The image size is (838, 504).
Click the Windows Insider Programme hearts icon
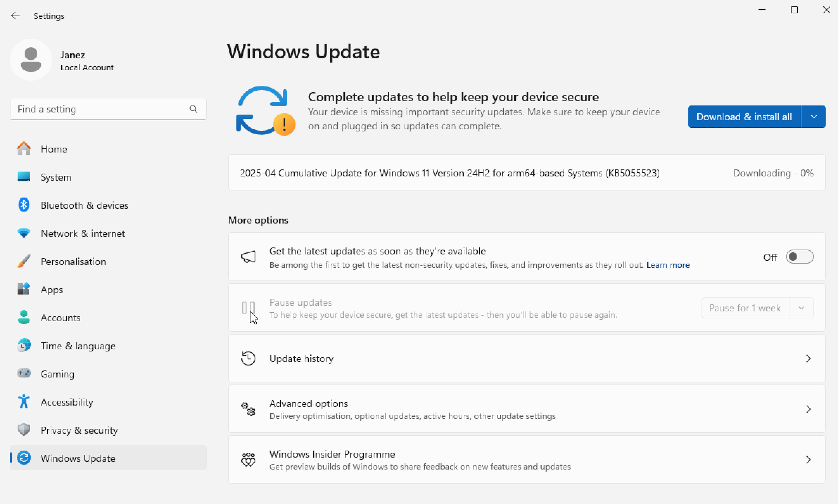click(248, 459)
